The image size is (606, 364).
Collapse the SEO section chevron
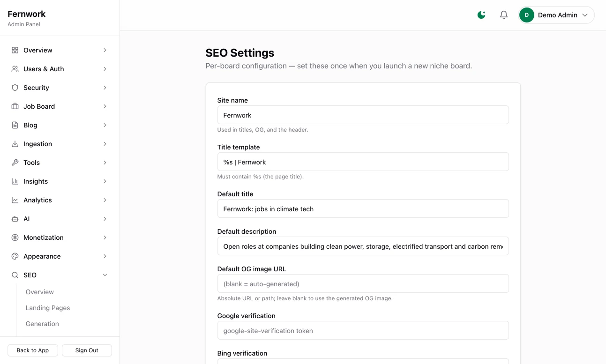pos(105,275)
